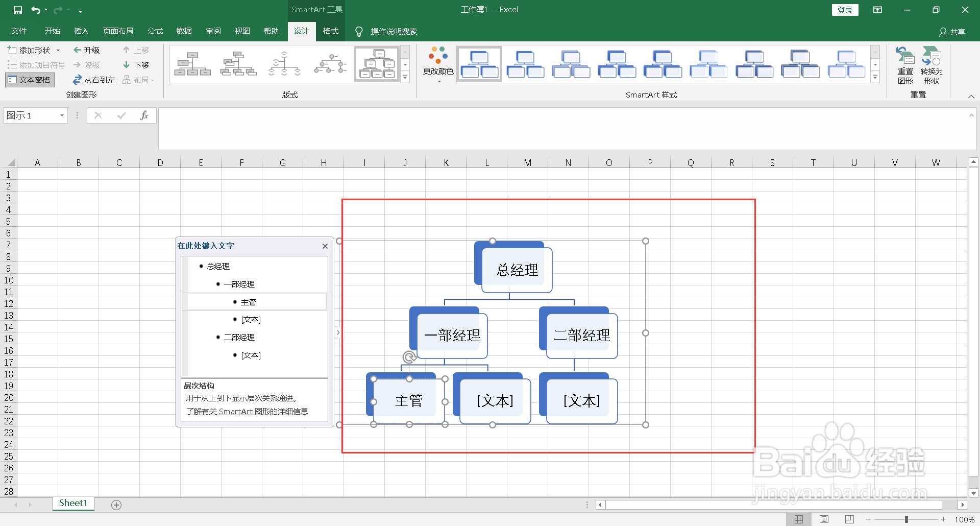Switch to Page Break Preview
980x526 pixels.
click(x=849, y=519)
